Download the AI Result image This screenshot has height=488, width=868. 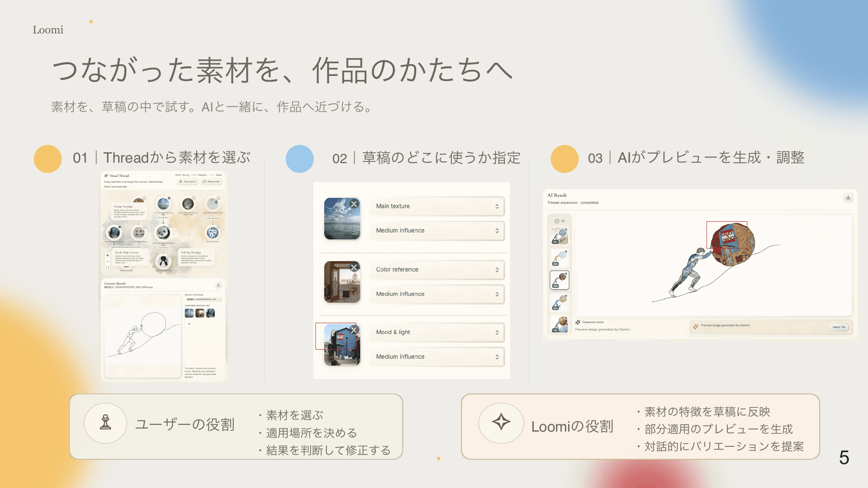(x=848, y=197)
